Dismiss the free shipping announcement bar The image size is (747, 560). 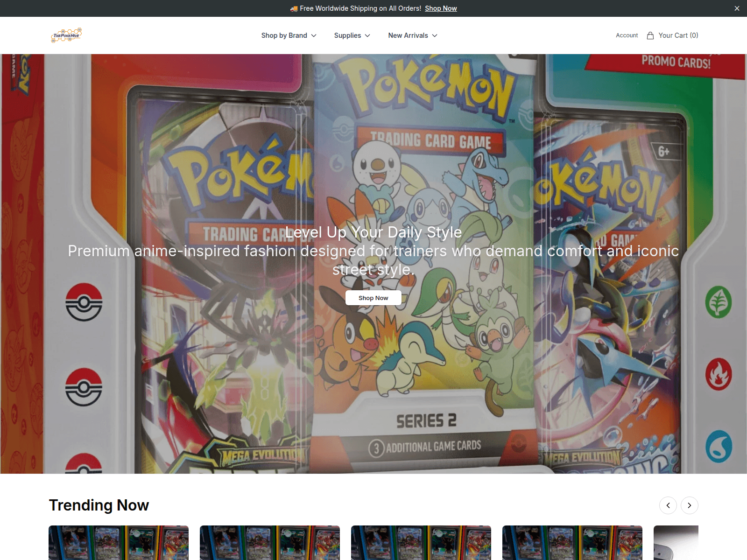click(x=737, y=8)
